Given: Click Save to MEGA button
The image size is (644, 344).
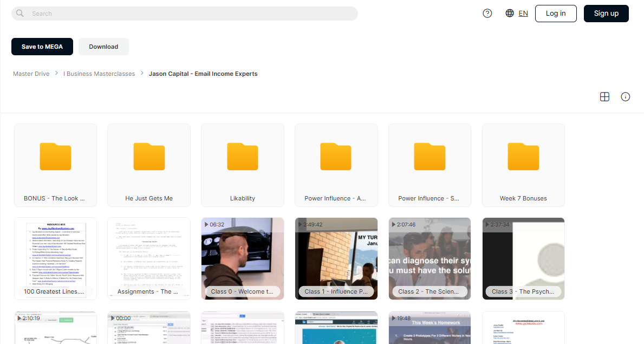Looking at the screenshot, I should (x=42, y=47).
